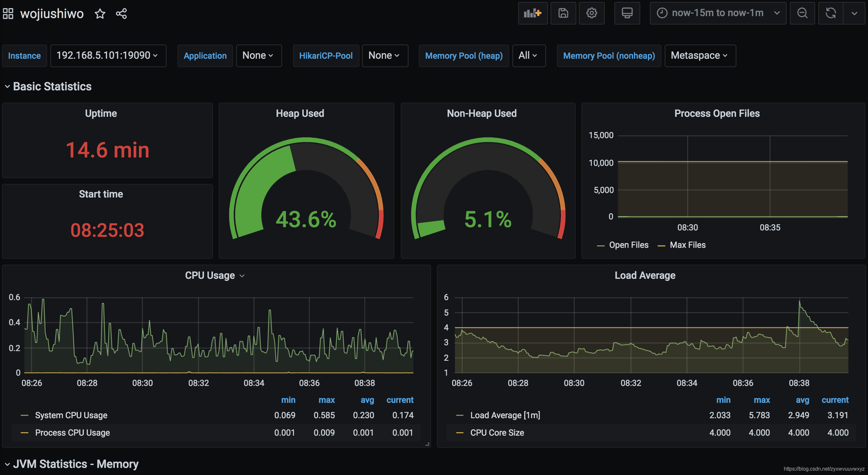Screen dimensions: 868x475
Task: Toggle the System CPU Usage series
Action: click(x=71, y=415)
